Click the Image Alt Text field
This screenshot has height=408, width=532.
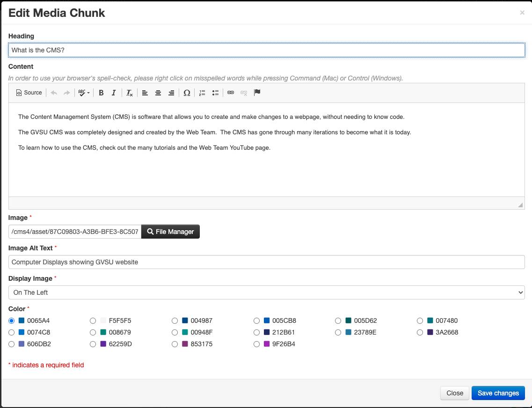point(266,262)
